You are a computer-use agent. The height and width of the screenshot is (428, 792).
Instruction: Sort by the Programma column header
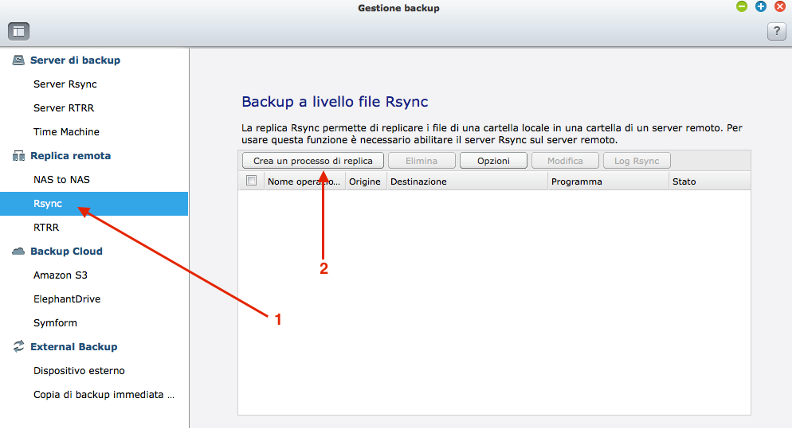tap(576, 182)
